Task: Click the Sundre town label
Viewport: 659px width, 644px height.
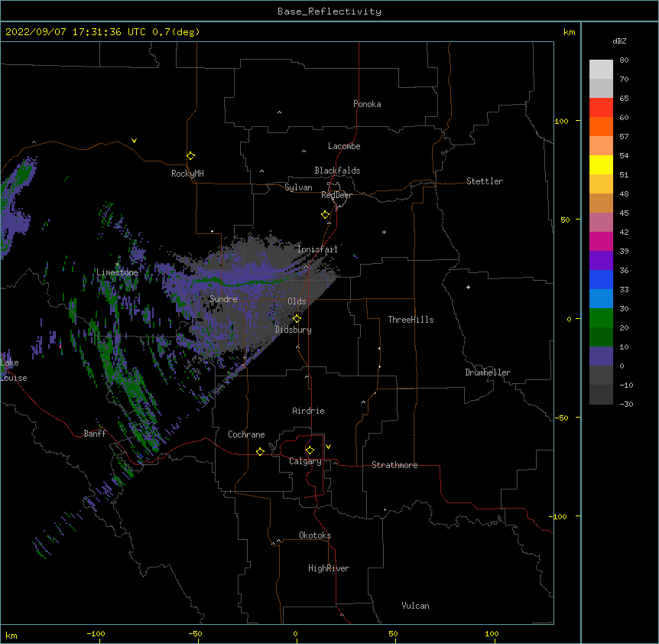Action: (x=223, y=299)
